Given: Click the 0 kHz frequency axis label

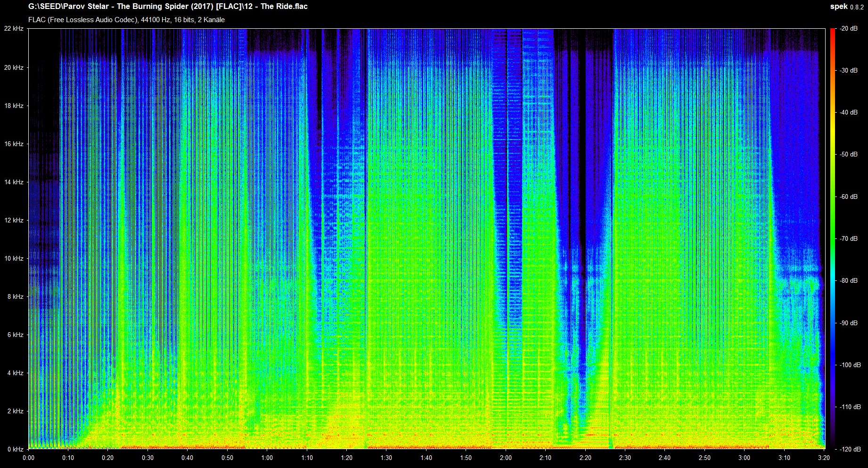Looking at the screenshot, I should [15, 449].
